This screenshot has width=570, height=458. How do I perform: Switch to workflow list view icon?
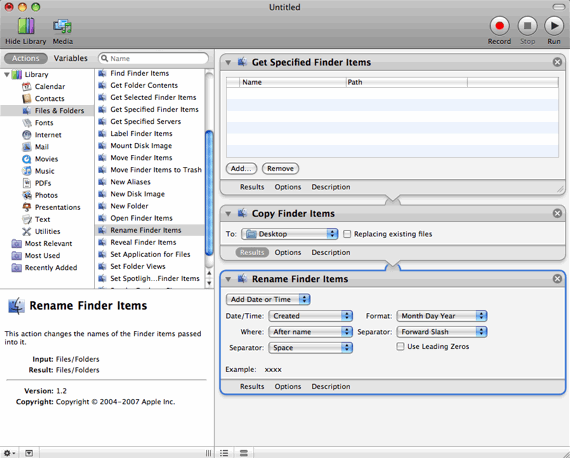click(224, 453)
